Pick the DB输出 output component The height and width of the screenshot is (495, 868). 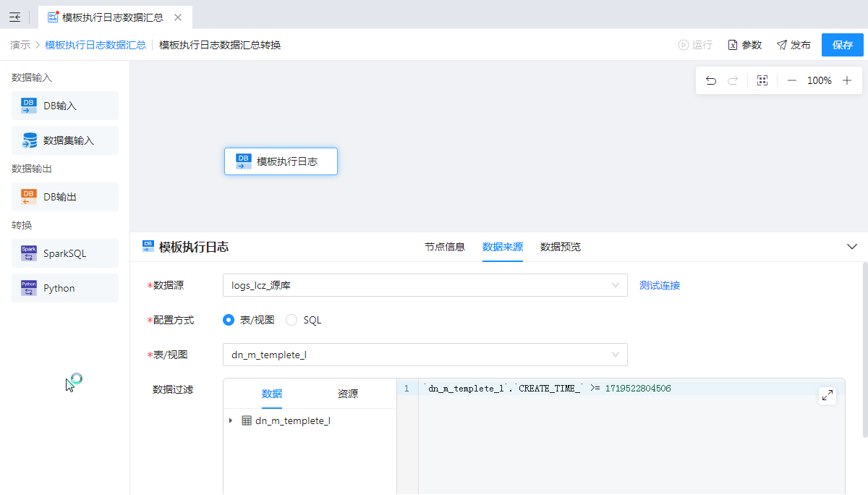(64, 197)
